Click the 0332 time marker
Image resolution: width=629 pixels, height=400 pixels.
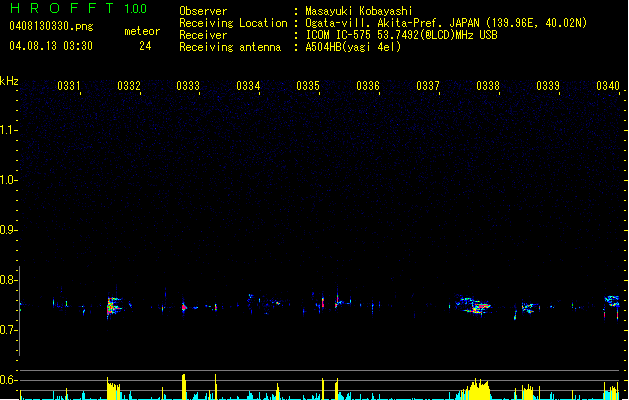click(x=129, y=85)
